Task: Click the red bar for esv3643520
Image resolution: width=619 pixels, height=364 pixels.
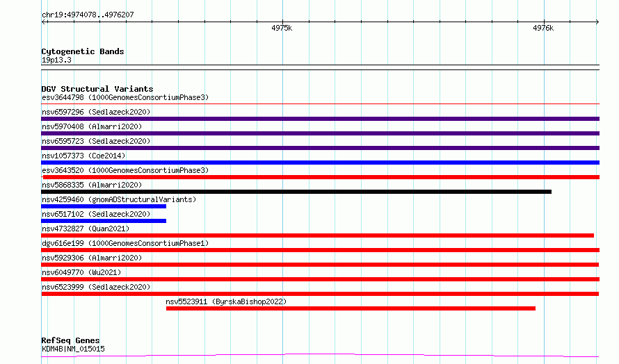Action: (321, 177)
